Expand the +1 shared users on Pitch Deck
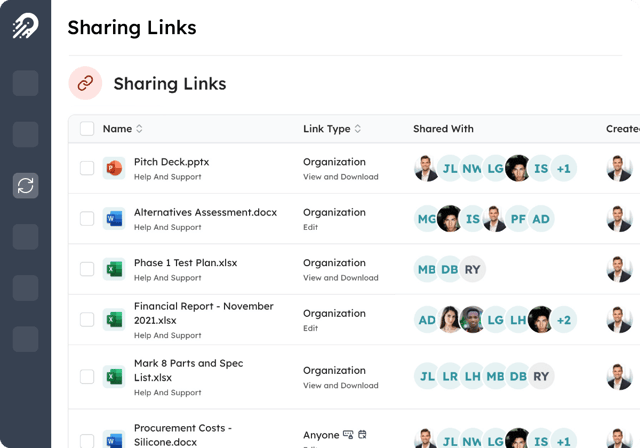This screenshot has height=448, width=640. (x=564, y=169)
